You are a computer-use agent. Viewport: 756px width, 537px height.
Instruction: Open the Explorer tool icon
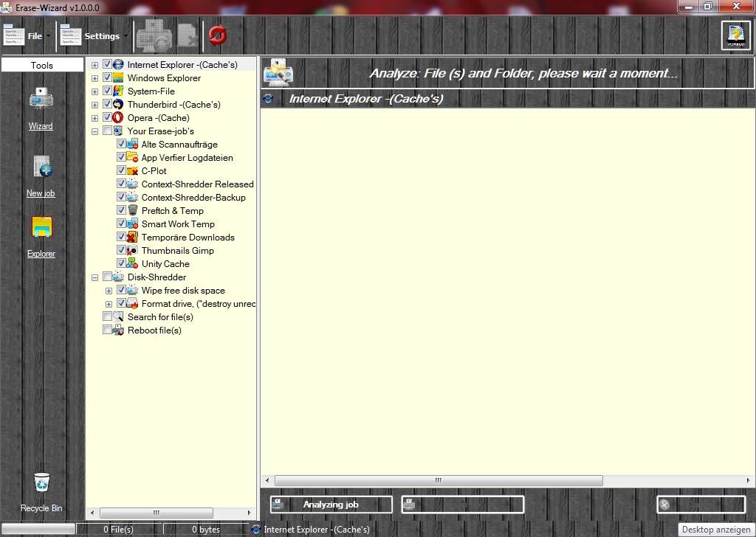(42, 227)
